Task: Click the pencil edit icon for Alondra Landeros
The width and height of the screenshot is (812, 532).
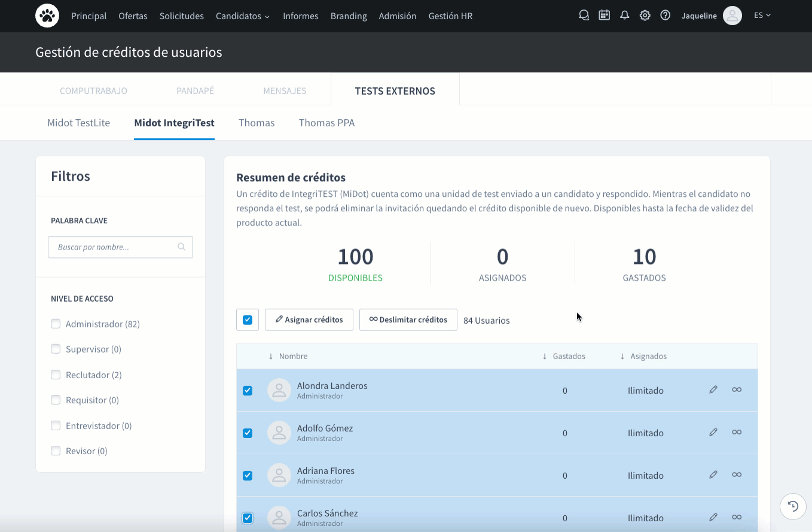Action: [x=713, y=390]
